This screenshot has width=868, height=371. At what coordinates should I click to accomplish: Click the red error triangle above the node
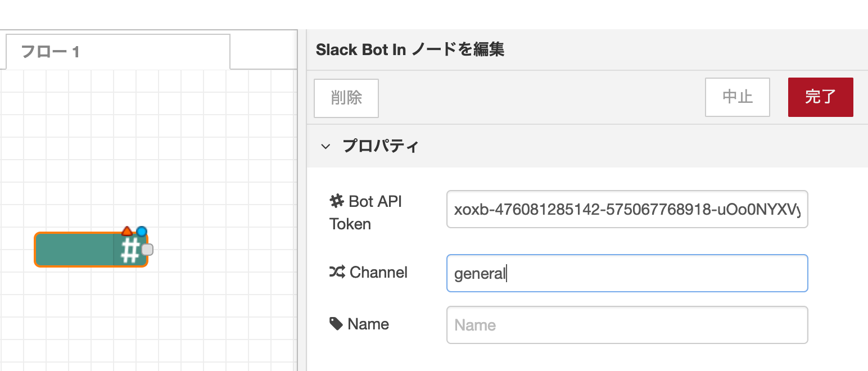click(x=127, y=230)
